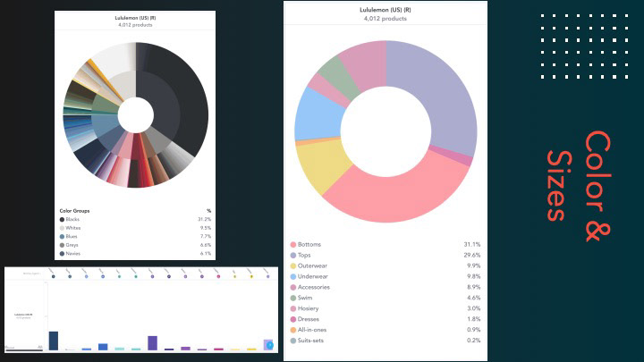
Task: Click the 'Blues' color group label
Action: pos(72,236)
